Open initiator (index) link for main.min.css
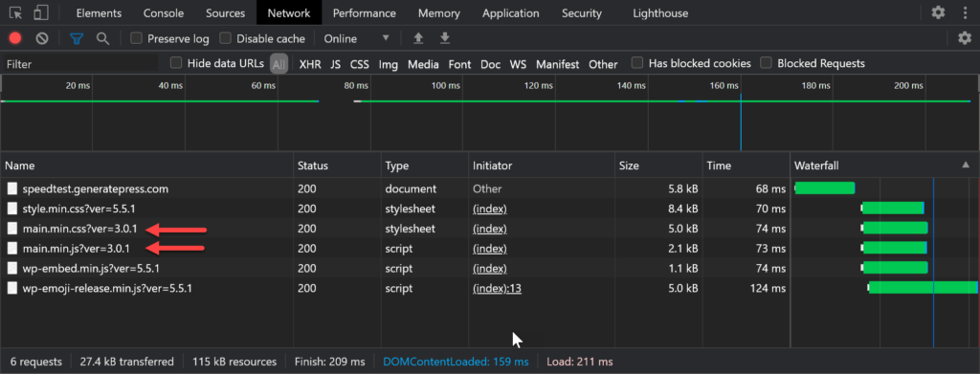 click(489, 229)
